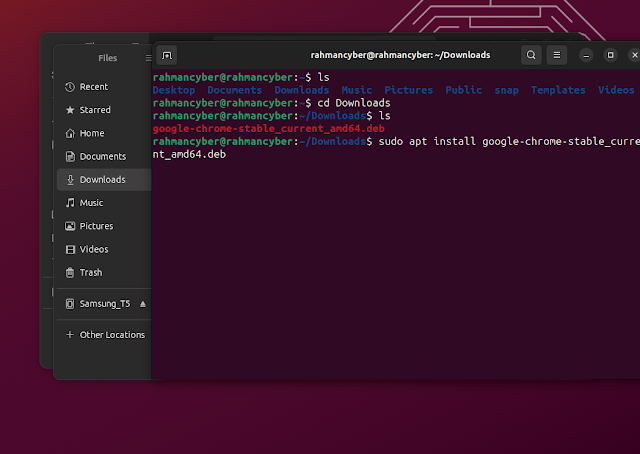Image resolution: width=640 pixels, height=454 pixels.
Task: Open Other Locations in Files
Action: tap(104, 335)
